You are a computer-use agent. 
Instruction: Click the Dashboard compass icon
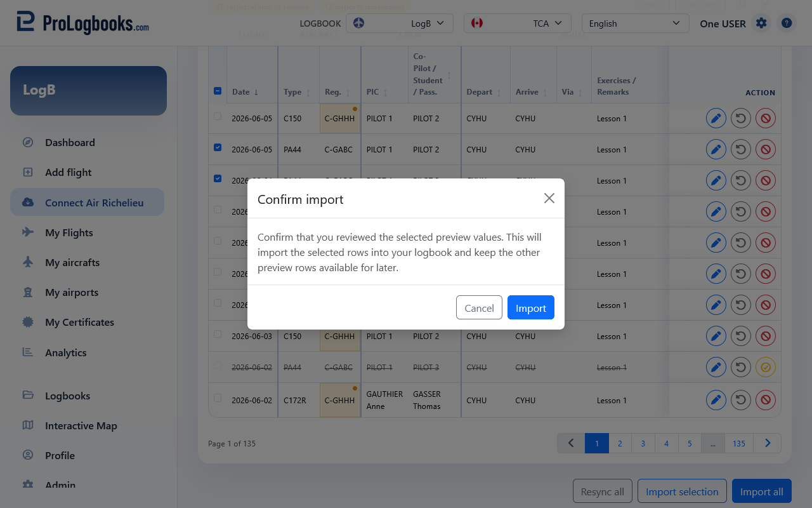coord(28,142)
